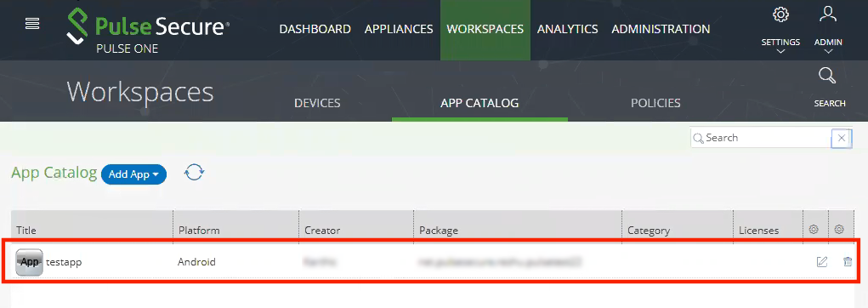Open the Administration menu

(661, 29)
